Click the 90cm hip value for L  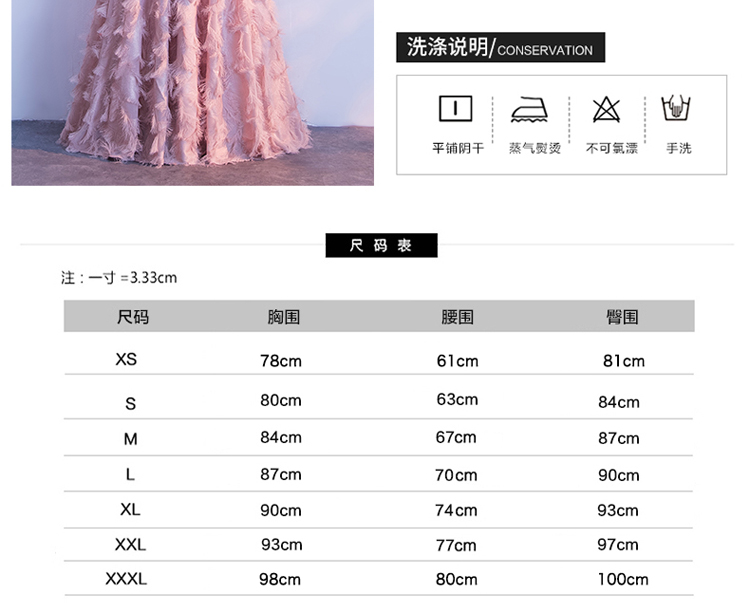[618, 475]
